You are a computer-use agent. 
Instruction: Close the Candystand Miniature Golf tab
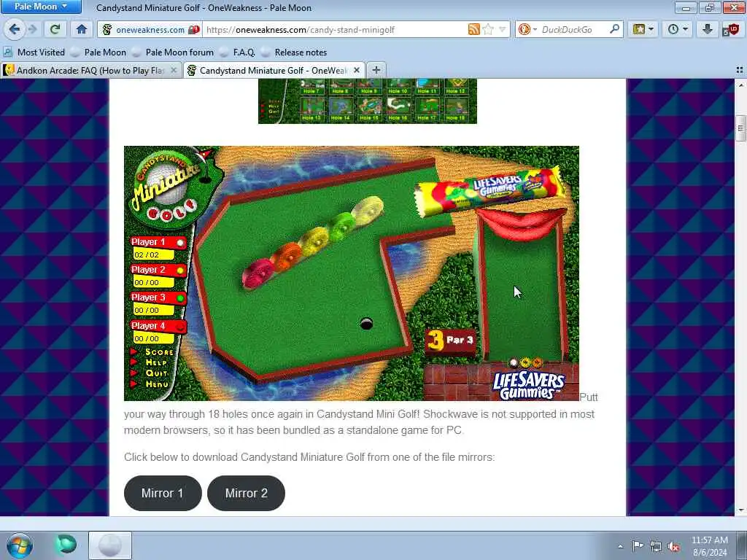(x=356, y=71)
